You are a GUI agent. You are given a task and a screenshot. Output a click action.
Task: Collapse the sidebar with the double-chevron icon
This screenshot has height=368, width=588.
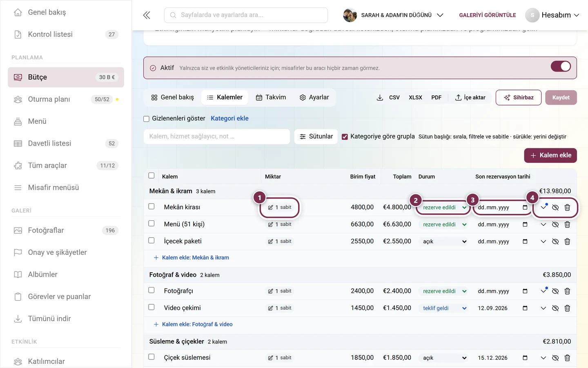(x=147, y=15)
